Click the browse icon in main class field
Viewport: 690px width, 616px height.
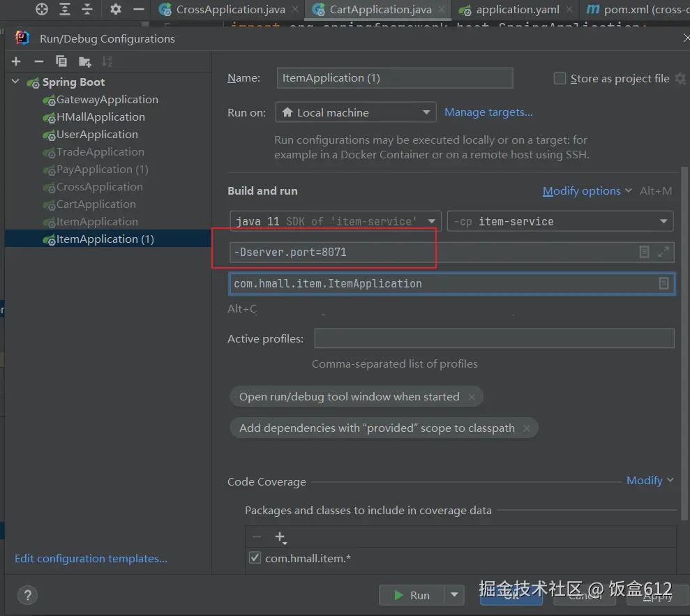point(663,284)
